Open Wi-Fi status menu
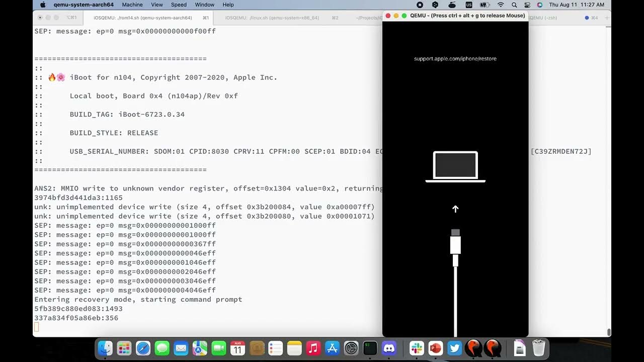This screenshot has height=362, width=644. tap(501, 5)
